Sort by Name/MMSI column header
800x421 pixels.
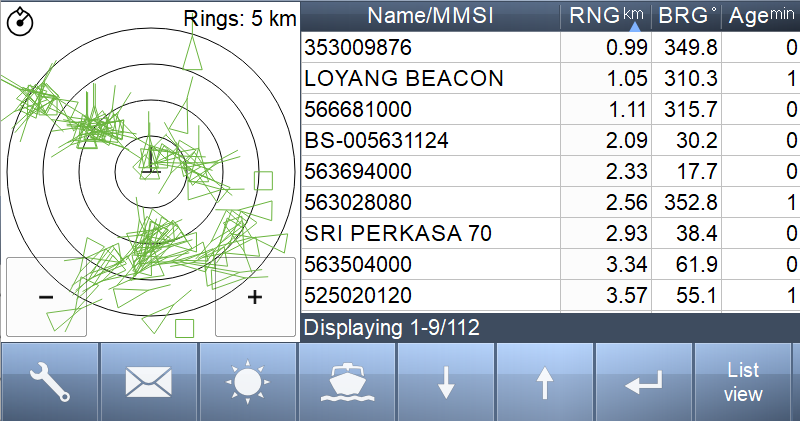pyautogui.click(x=431, y=16)
